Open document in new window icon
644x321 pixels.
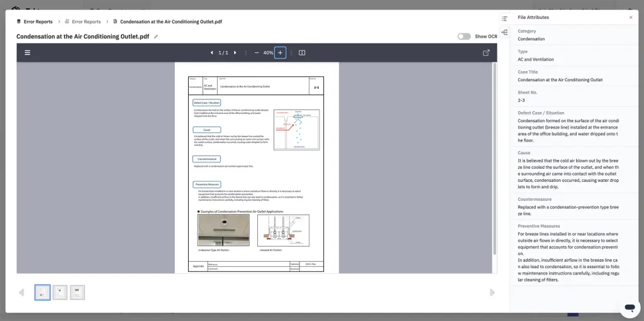coord(486,53)
